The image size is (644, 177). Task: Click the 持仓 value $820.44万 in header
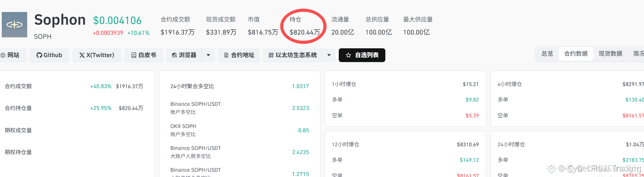[x=305, y=32]
